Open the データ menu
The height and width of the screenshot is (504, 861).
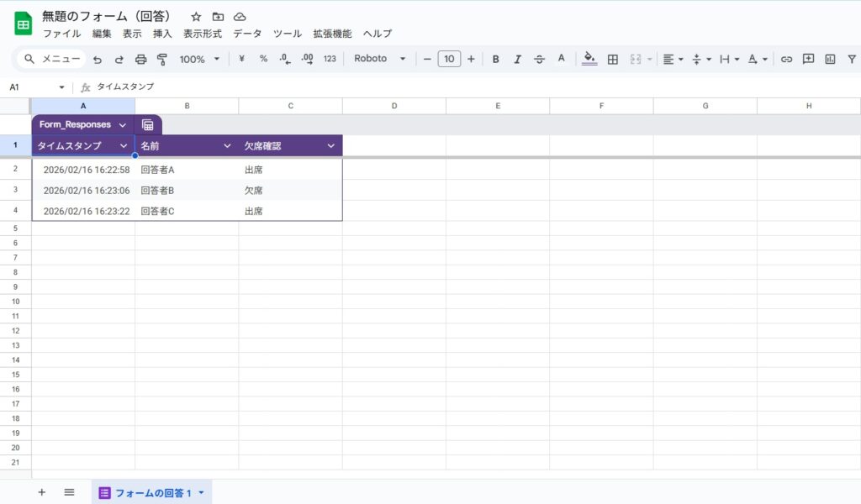[247, 34]
